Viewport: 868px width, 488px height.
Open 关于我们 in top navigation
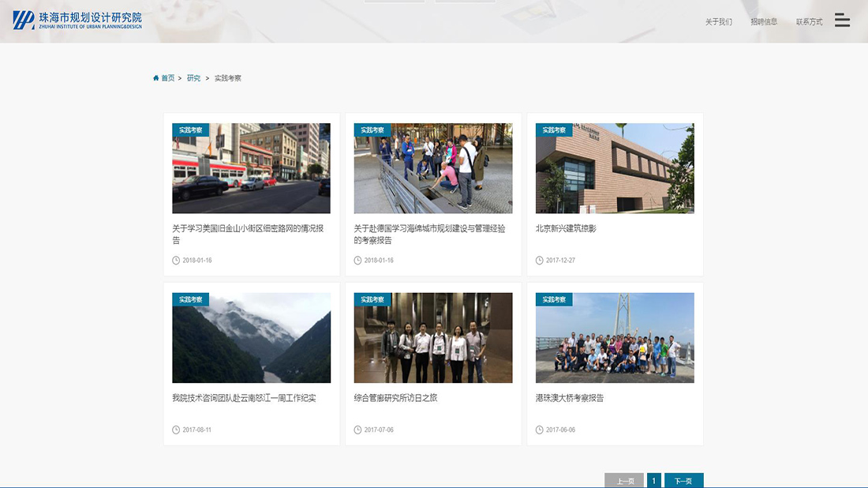pos(719,22)
